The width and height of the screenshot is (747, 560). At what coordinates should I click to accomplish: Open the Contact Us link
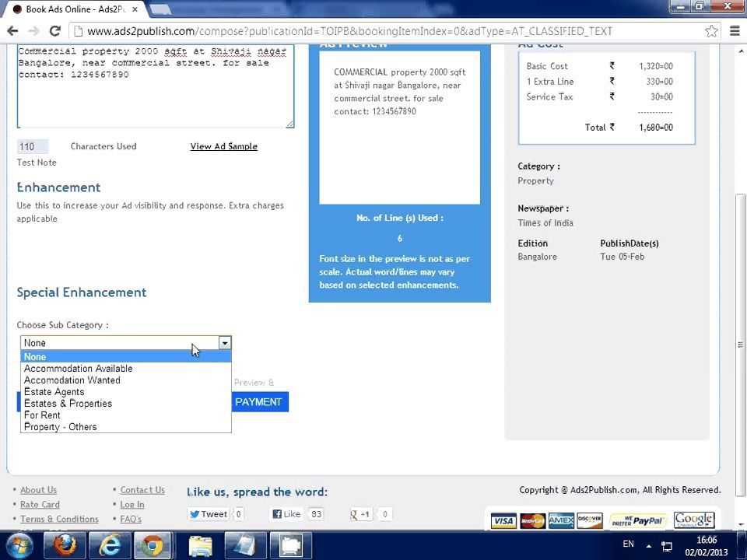pyautogui.click(x=142, y=490)
